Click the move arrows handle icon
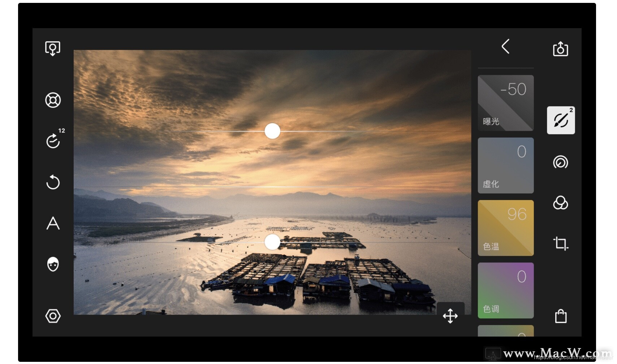Image resolution: width=617 pixels, height=364 pixels. pos(450,316)
